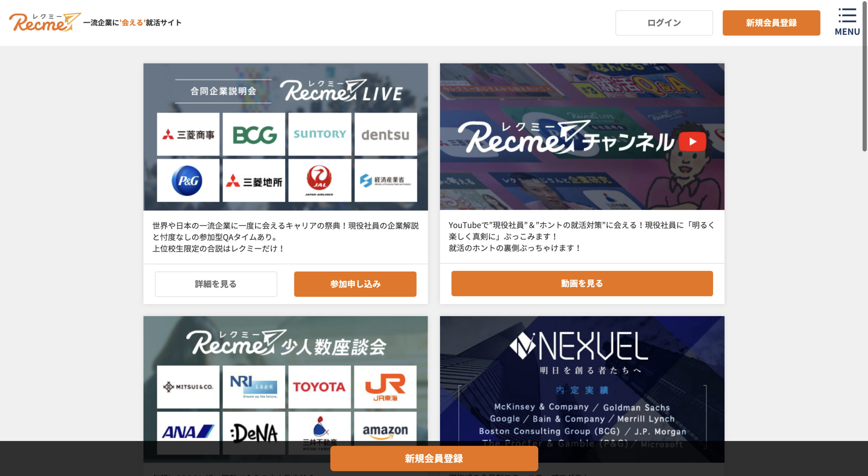Open the hamburger MENU icon
This screenshot has width=868, height=476.
(x=847, y=22)
